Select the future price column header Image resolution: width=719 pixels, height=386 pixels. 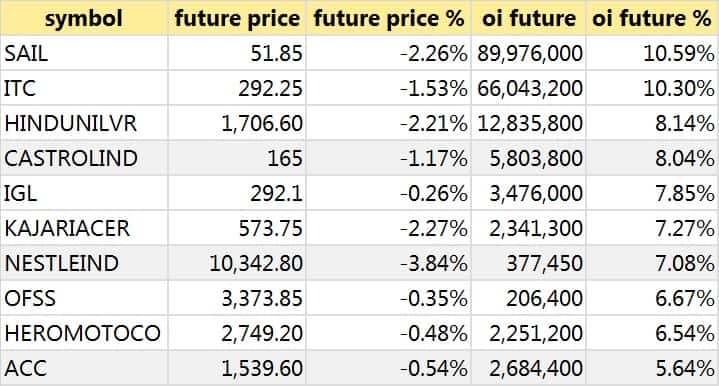pos(237,18)
